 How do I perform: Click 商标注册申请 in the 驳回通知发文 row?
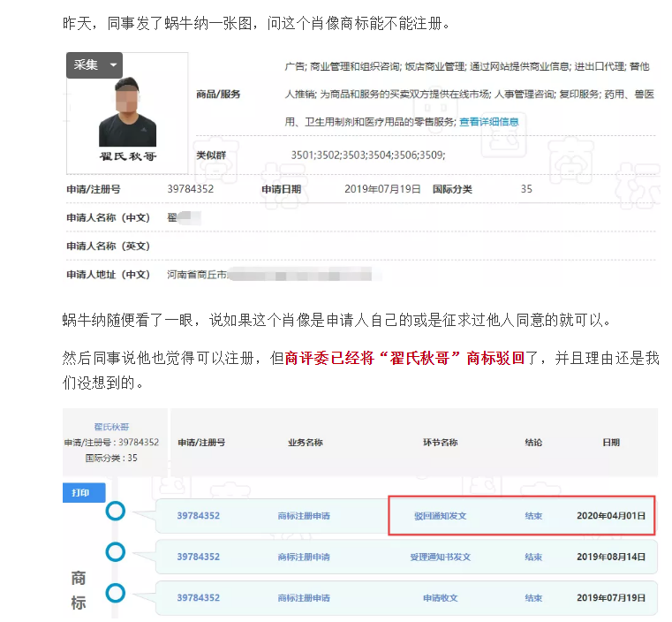pyautogui.click(x=304, y=516)
